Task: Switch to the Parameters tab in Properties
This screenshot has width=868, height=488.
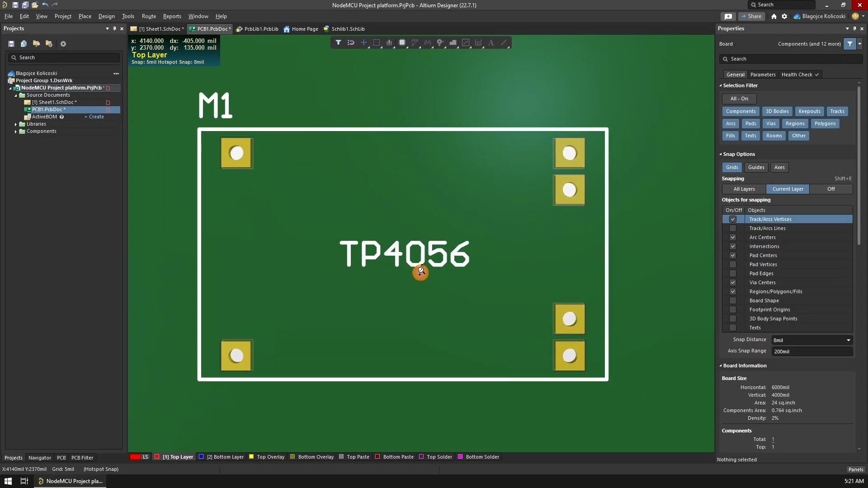Action: pos(763,75)
